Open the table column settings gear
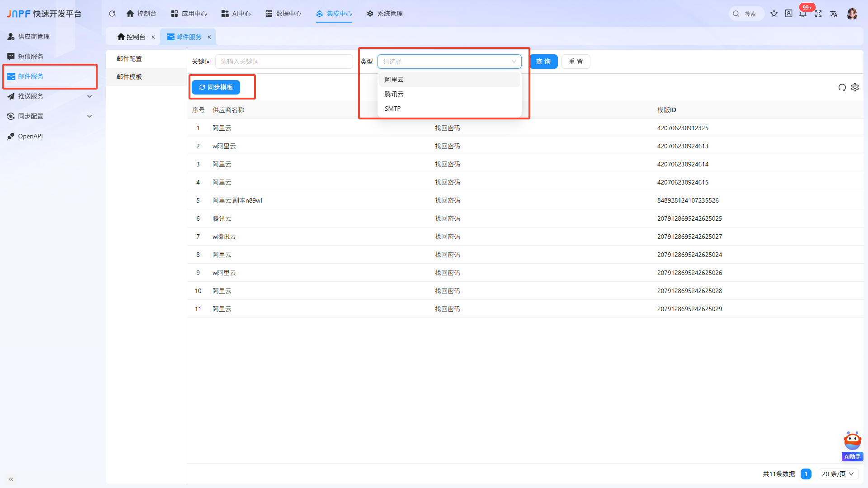The height and width of the screenshot is (488, 868). 855,87
